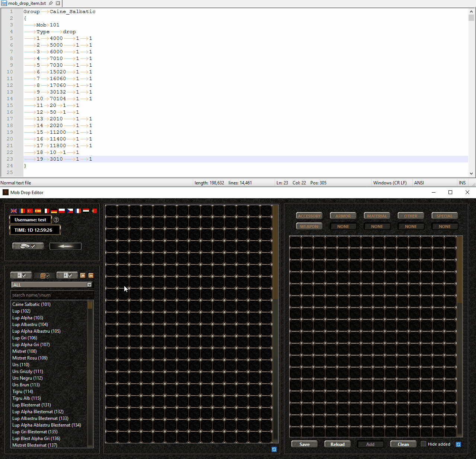Open the ACCESSORY category tab
The image size is (476, 459).
click(x=309, y=216)
